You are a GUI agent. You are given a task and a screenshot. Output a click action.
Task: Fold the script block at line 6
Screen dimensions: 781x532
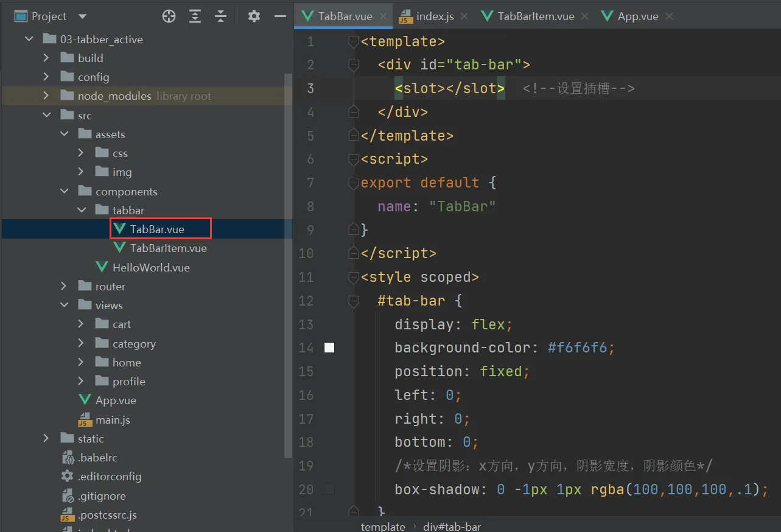(x=354, y=159)
